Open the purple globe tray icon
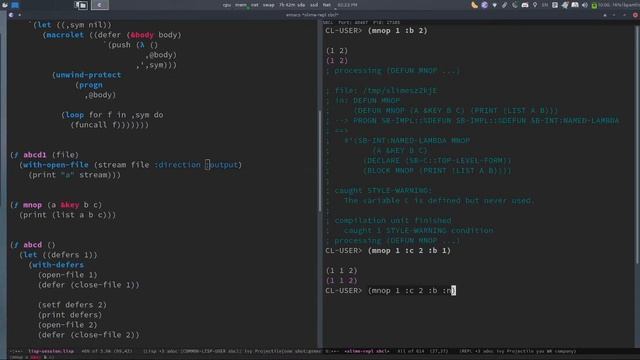Screen dimensions: 640x360 pyautogui.click(x=484, y=5)
